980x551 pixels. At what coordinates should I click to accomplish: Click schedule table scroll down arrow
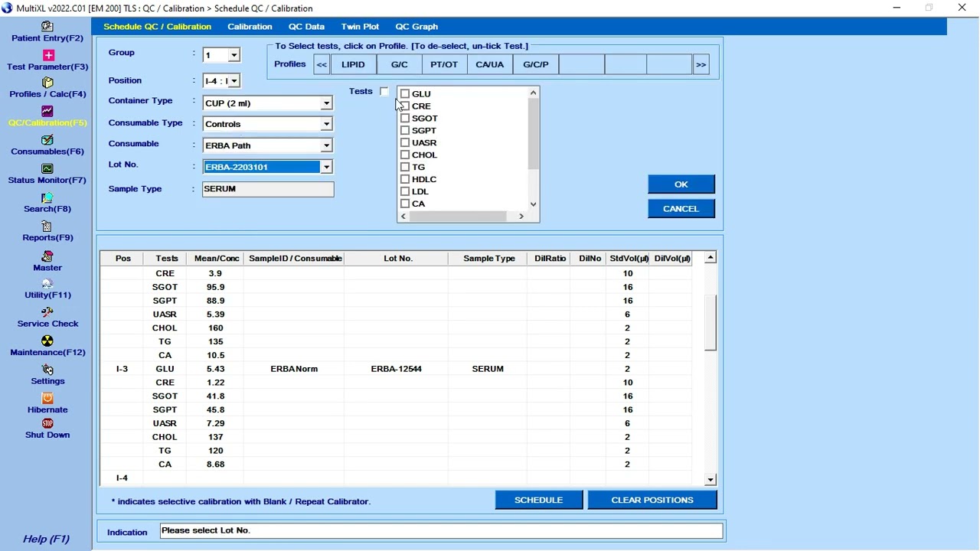pyautogui.click(x=710, y=480)
